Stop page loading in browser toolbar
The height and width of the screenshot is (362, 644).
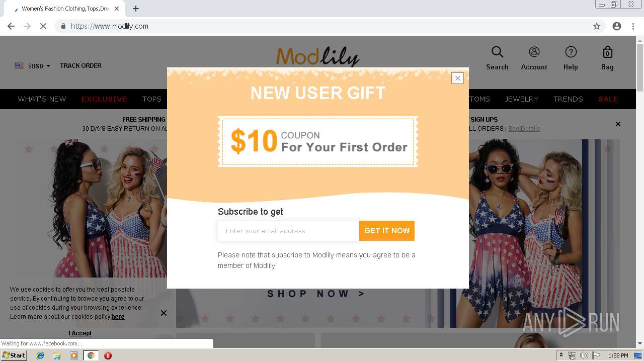43,26
